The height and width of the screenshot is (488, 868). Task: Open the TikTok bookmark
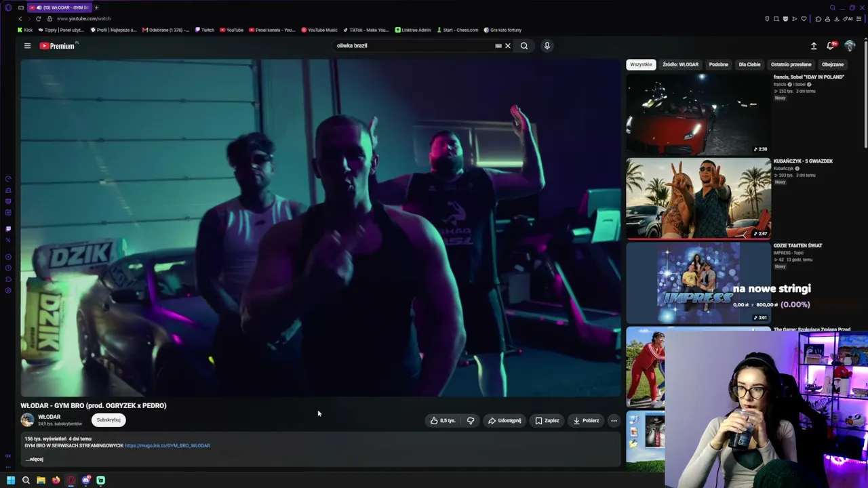tap(366, 30)
